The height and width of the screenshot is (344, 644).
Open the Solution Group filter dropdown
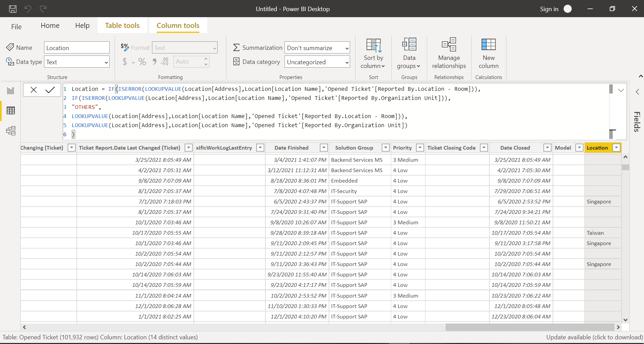(x=386, y=148)
